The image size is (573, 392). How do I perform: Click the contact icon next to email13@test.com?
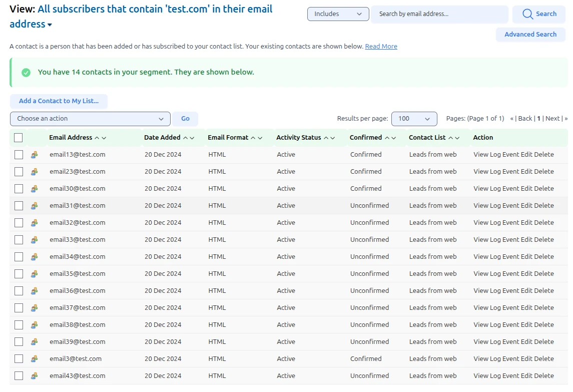(35, 155)
